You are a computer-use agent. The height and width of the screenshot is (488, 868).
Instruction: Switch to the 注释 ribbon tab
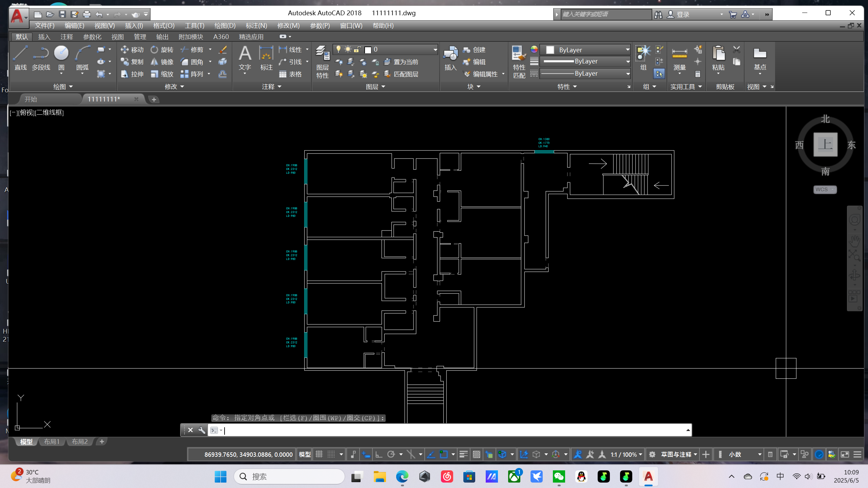tap(66, 37)
